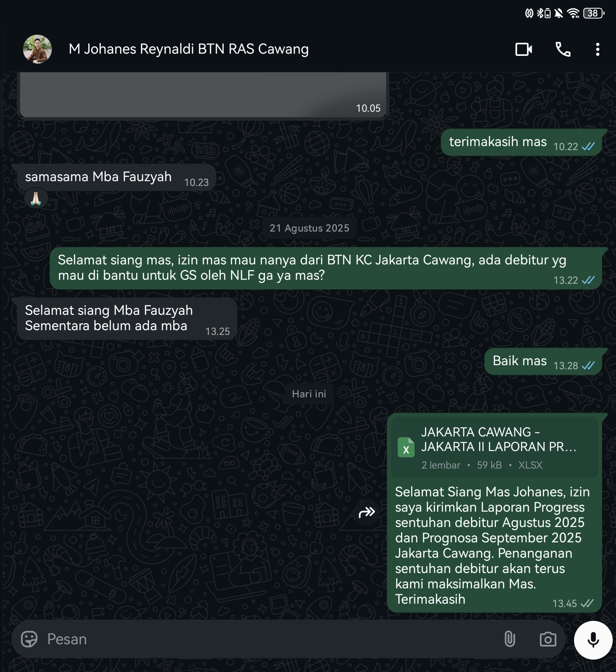This screenshot has height=672, width=616.
Task: Select the 'Baik mas' message bubble
Action: [x=543, y=361]
